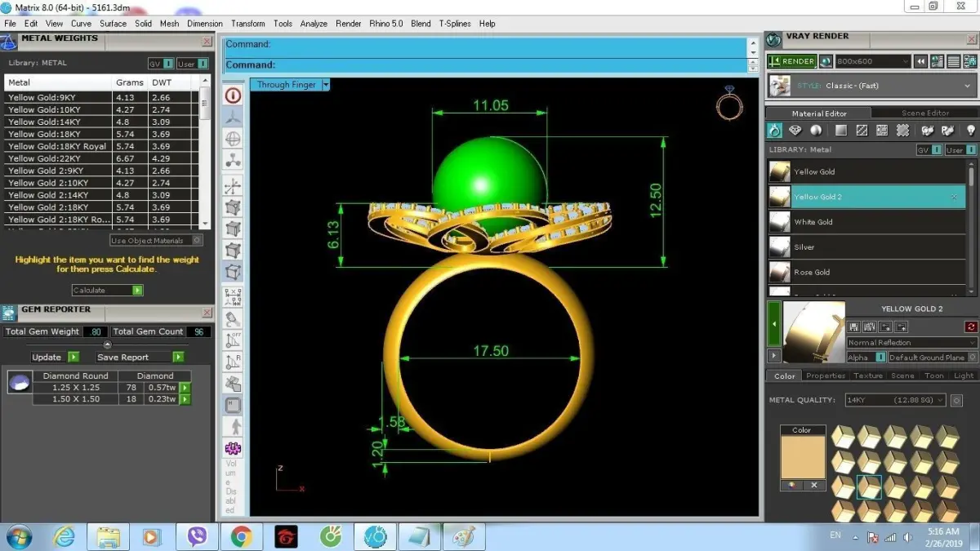Toggle Use Object Materials option

(x=156, y=241)
